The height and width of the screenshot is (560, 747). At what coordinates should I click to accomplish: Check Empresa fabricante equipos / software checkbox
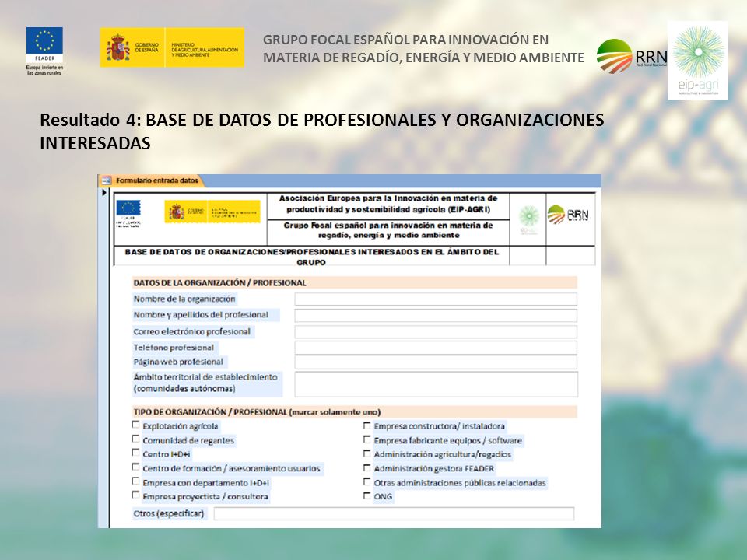[366, 439]
